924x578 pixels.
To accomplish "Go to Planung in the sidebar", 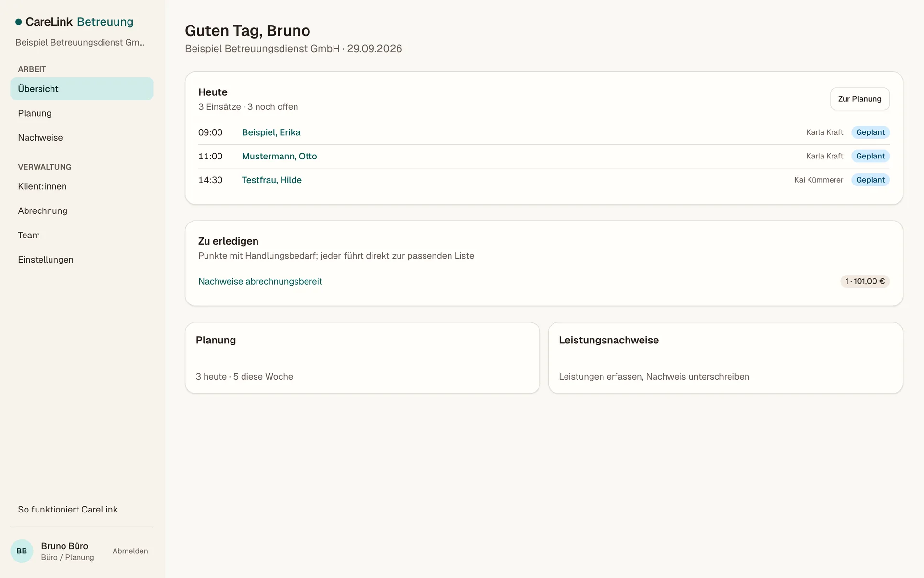I will click(81, 113).
